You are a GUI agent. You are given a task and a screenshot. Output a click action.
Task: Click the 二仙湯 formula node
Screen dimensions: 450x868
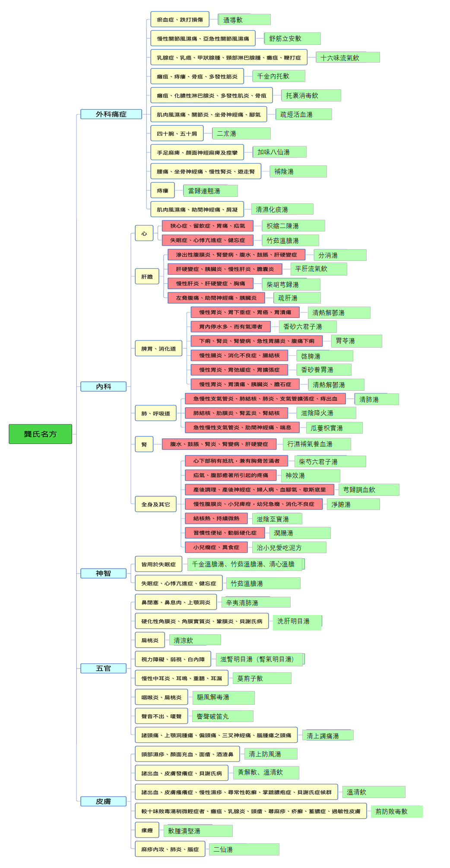[244, 849]
